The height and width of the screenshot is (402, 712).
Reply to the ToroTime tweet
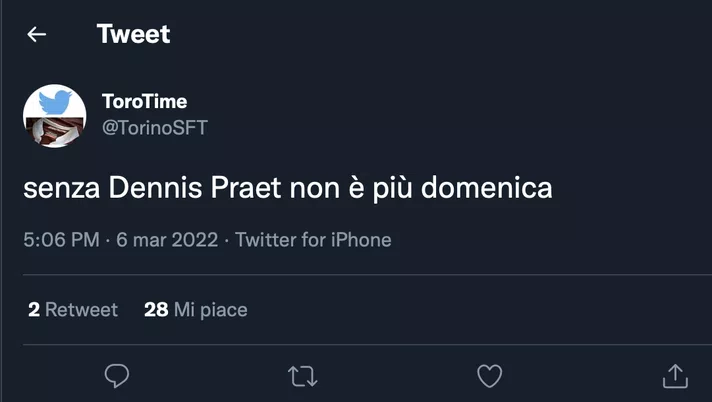point(117,376)
